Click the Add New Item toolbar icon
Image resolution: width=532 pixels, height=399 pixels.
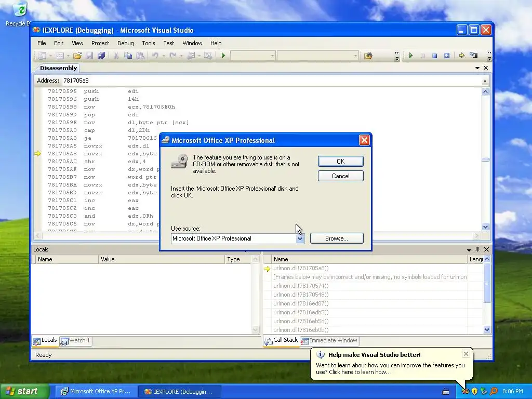click(x=60, y=55)
